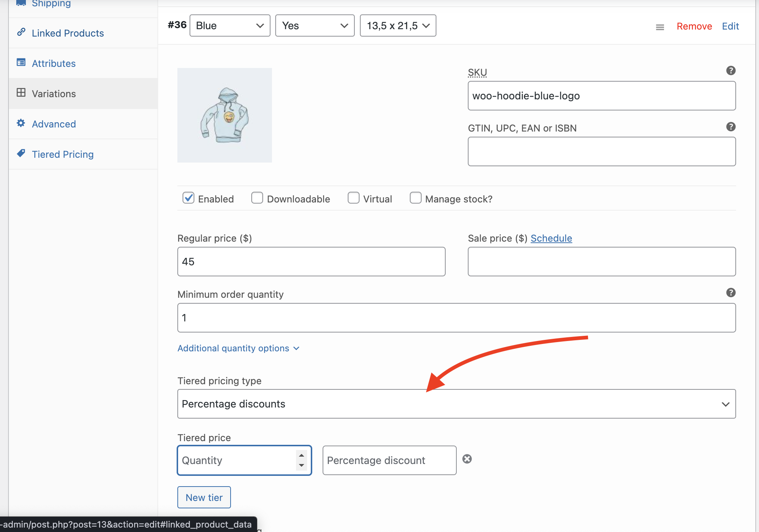The width and height of the screenshot is (759, 532).
Task: Click the GTIN help question mark icon
Action: pyautogui.click(x=731, y=127)
